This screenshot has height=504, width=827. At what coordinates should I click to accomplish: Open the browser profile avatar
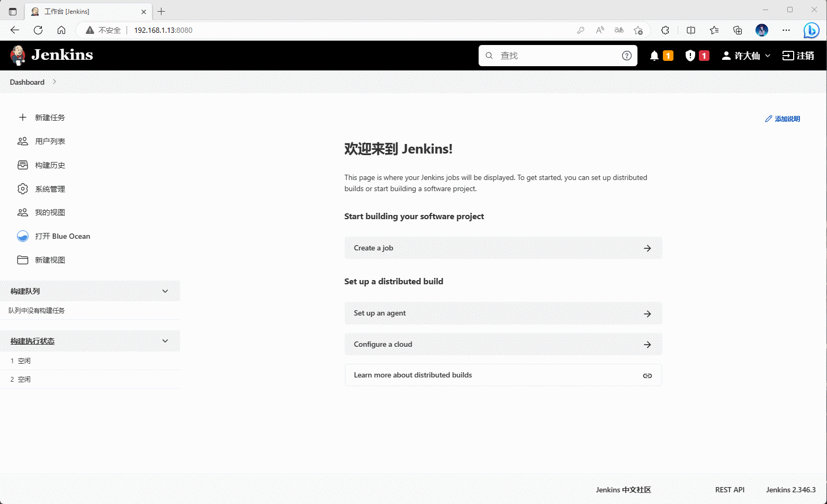coord(762,30)
